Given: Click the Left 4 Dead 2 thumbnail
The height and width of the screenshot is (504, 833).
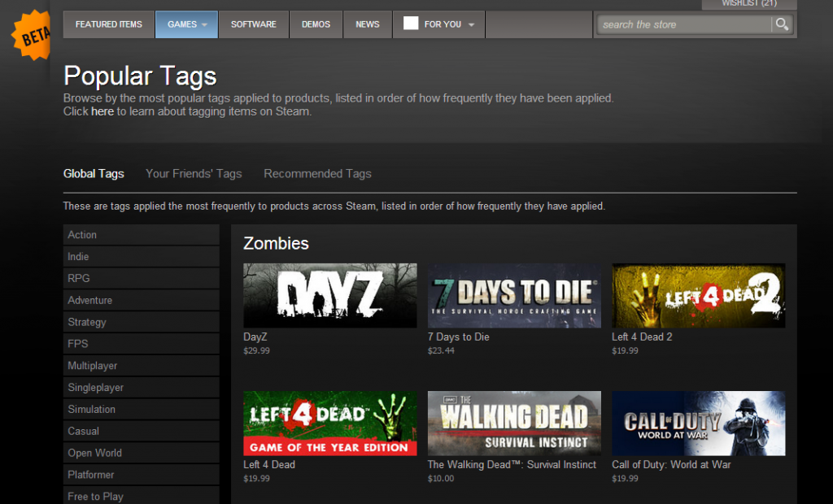Looking at the screenshot, I should (698, 295).
